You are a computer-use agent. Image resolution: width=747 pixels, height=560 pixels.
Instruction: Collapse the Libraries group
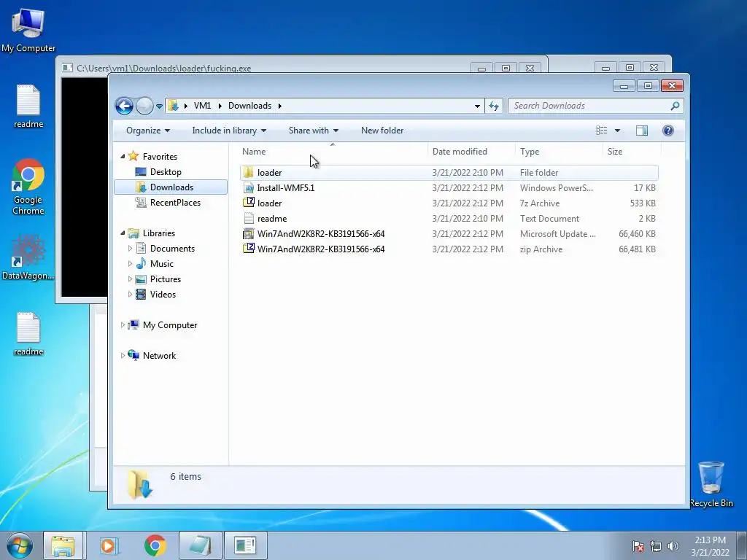[x=123, y=233]
